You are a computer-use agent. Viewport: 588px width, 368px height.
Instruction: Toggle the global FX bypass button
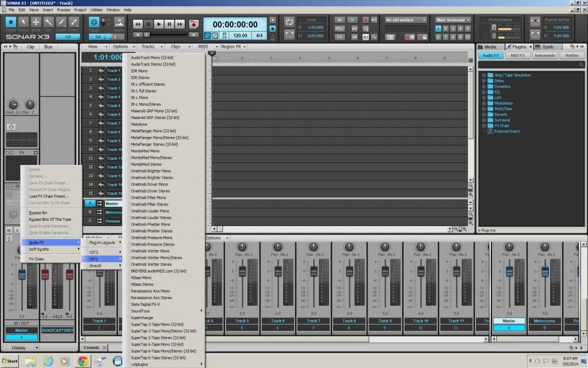pos(340,37)
